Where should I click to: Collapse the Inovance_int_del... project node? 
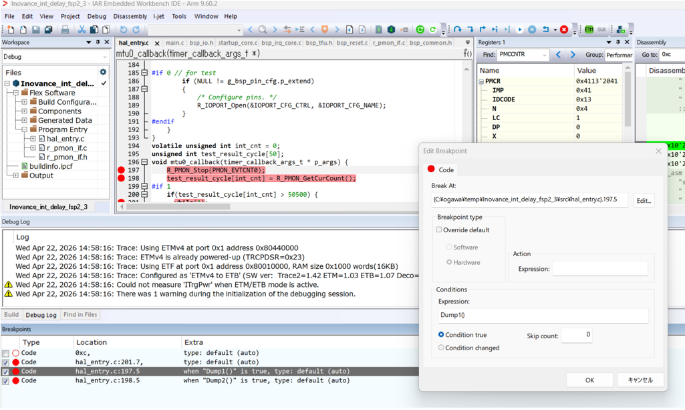tap(7, 83)
